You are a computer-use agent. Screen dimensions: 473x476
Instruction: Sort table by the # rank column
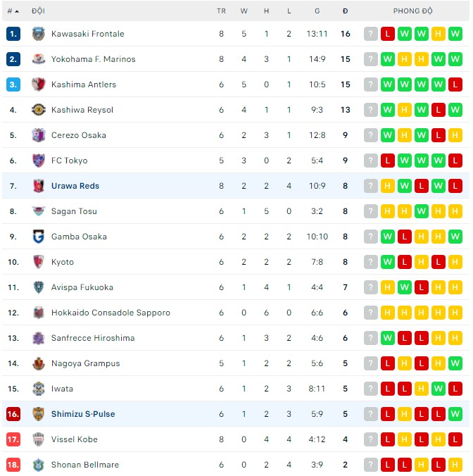(x=13, y=11)
